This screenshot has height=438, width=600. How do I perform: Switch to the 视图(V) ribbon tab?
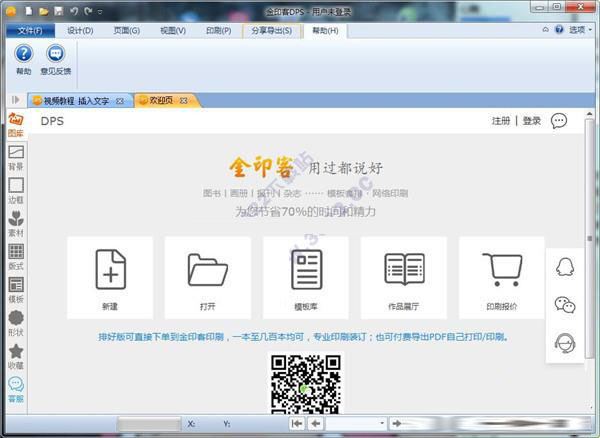(x=173, y=31)
